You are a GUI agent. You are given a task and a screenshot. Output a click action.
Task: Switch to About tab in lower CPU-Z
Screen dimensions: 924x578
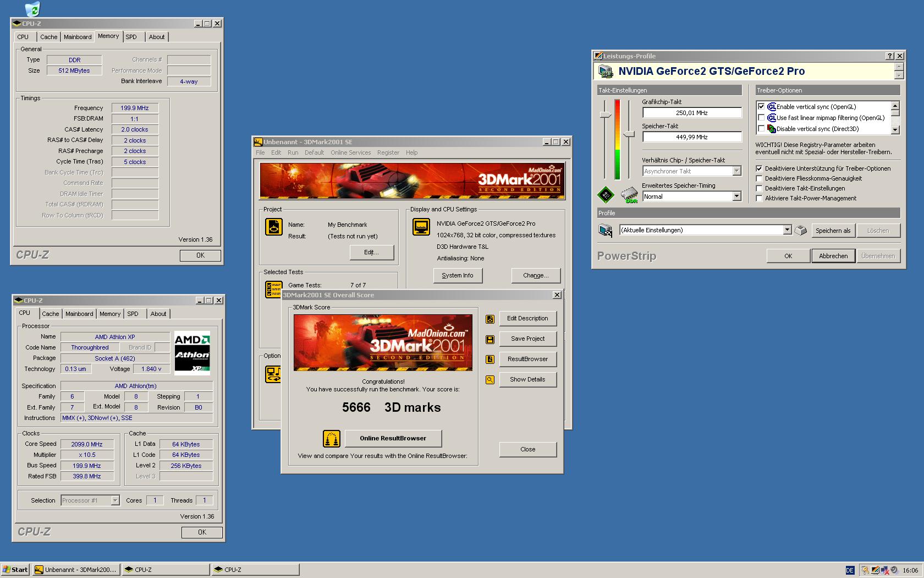point(158,314)
